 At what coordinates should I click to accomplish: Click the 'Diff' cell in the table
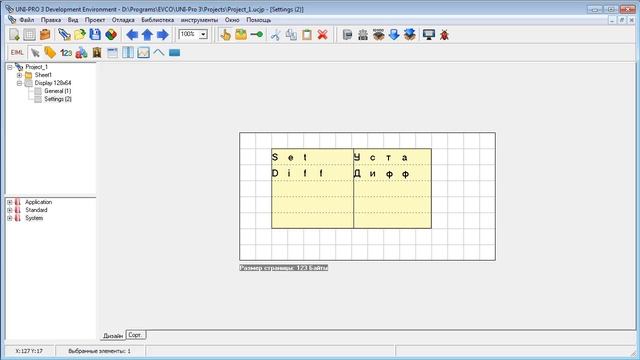coord(313,173)
